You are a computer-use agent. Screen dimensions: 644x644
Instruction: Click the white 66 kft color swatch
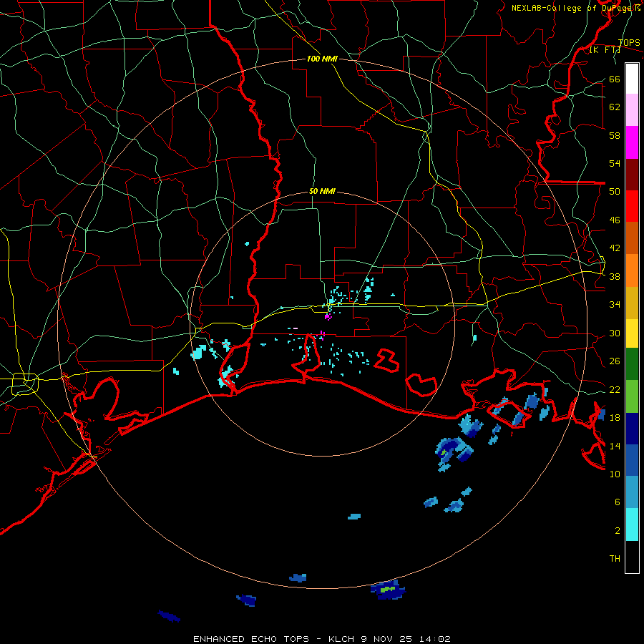tap(632, 79)
